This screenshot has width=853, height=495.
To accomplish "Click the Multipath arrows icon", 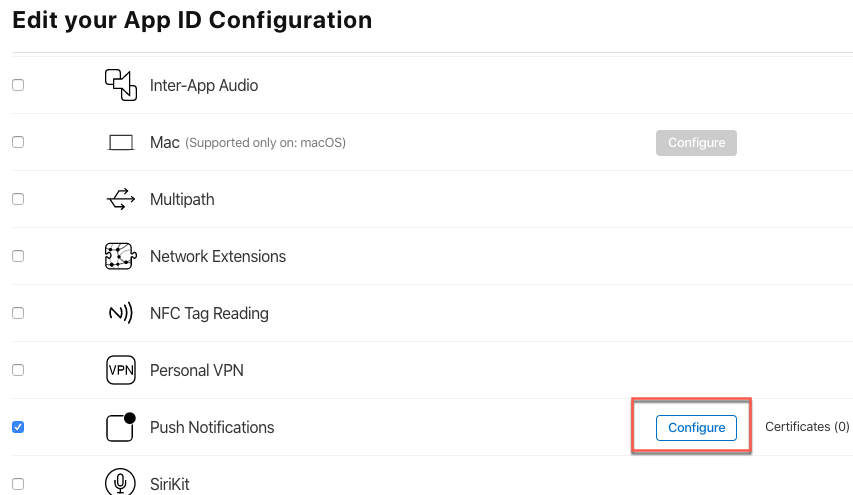I will pyautogui.click(x=121, y=199).
